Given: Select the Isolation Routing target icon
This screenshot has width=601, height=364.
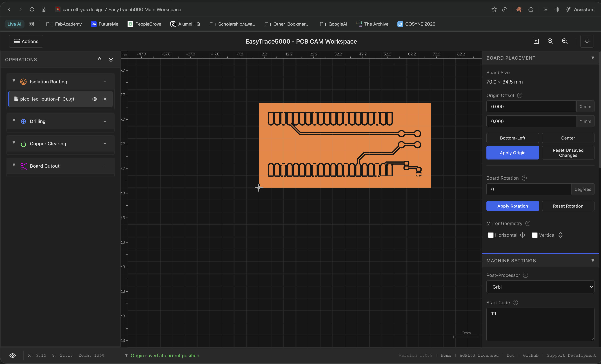Looking at the screenshot, I should point(23,82).
